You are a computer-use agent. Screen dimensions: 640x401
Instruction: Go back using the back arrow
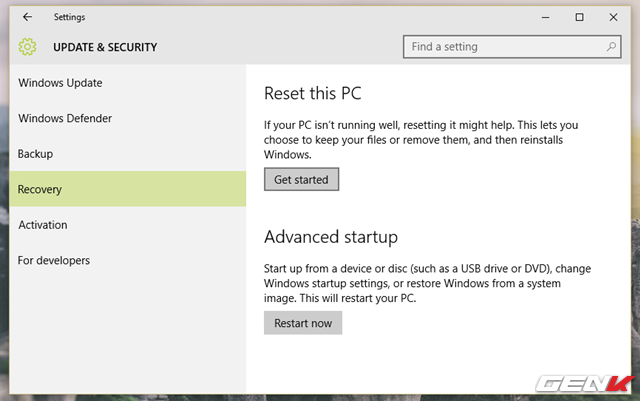27,17
